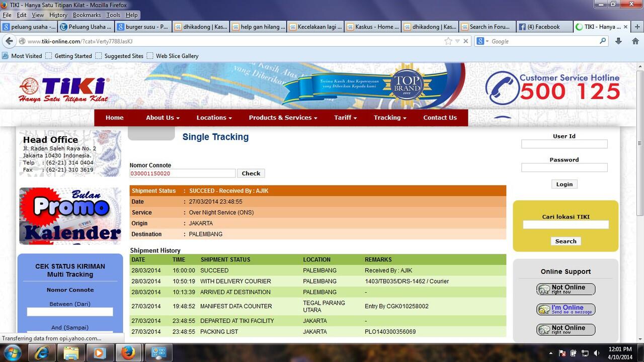This screenshot has width=644, height=362.
Task: Focus the Password field
Action: pos(564,168)
